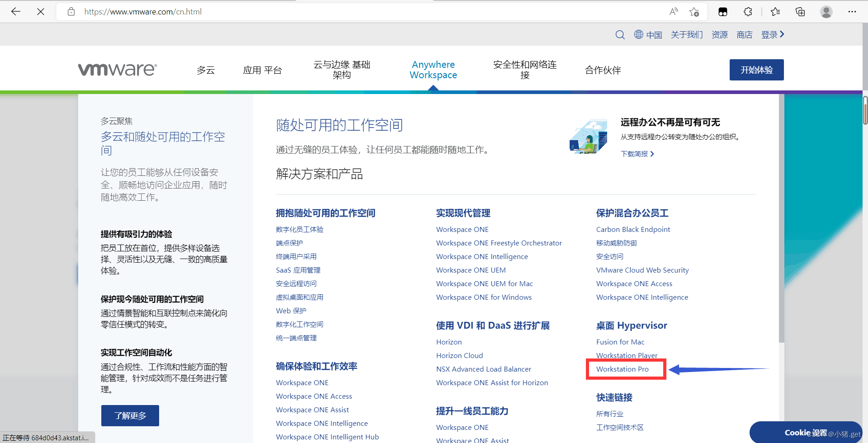Open 云与边缘 基础架构 navigation menu
This screenshot has width=868, height=443.
point(342,70)
